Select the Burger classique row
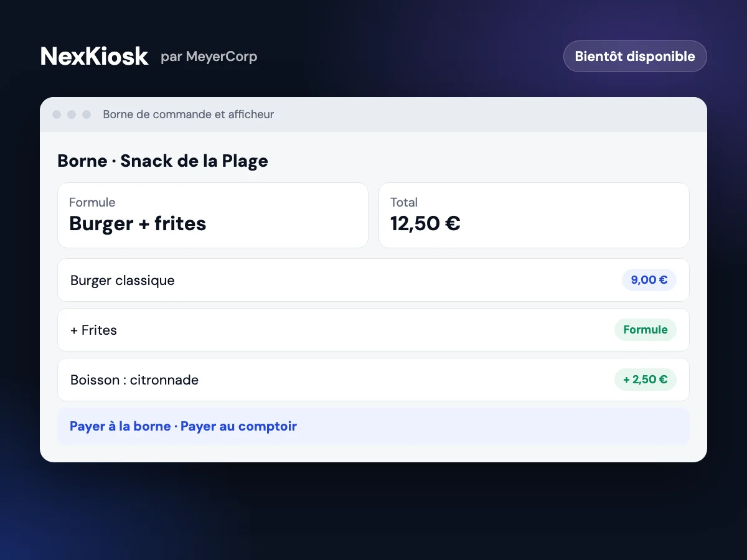 tap(374, 280)
